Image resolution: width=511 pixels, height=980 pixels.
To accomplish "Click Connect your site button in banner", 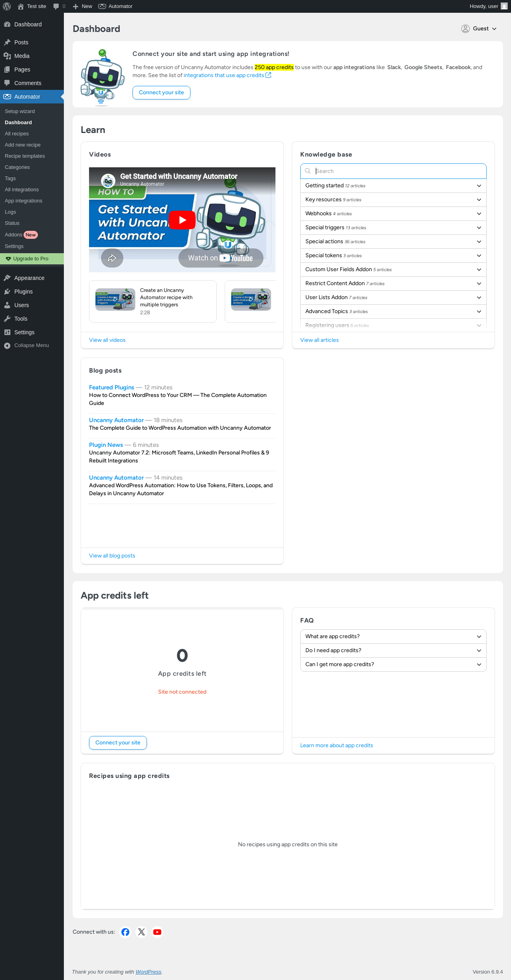I will coord(161,93).
